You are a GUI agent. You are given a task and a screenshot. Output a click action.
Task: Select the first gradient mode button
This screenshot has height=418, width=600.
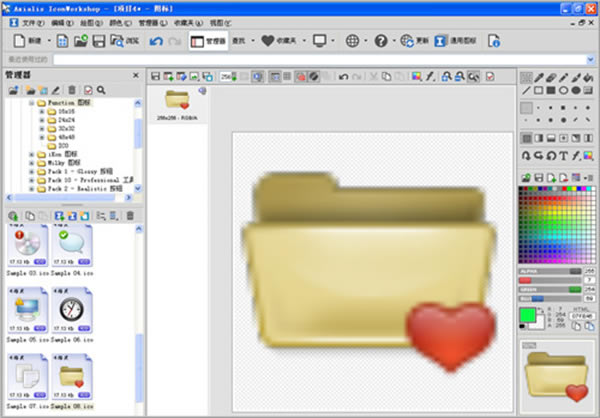coord(527,138)
